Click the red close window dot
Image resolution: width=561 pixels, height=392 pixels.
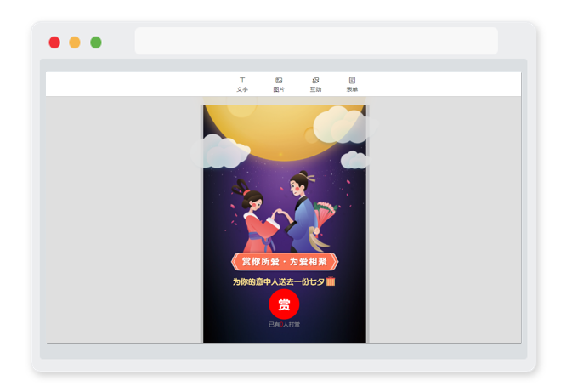pyautogui.click(x=54, y=43)
